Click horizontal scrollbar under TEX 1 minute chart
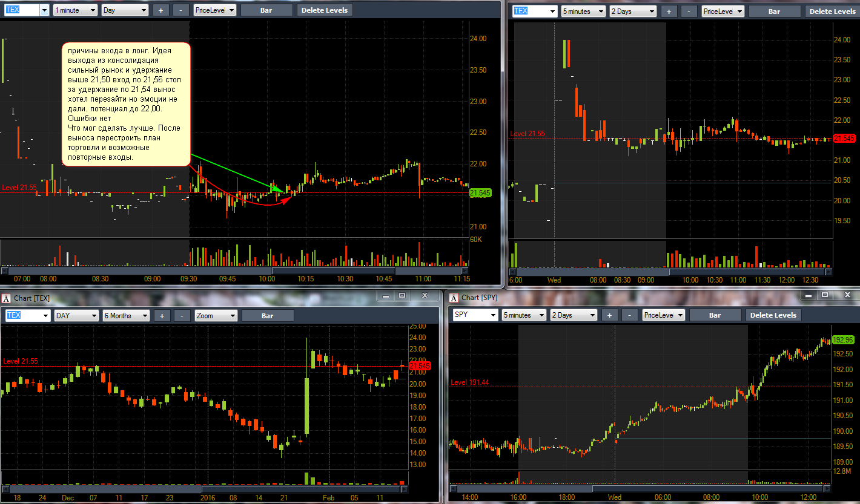Screen dimensions: 860x504 235,270
